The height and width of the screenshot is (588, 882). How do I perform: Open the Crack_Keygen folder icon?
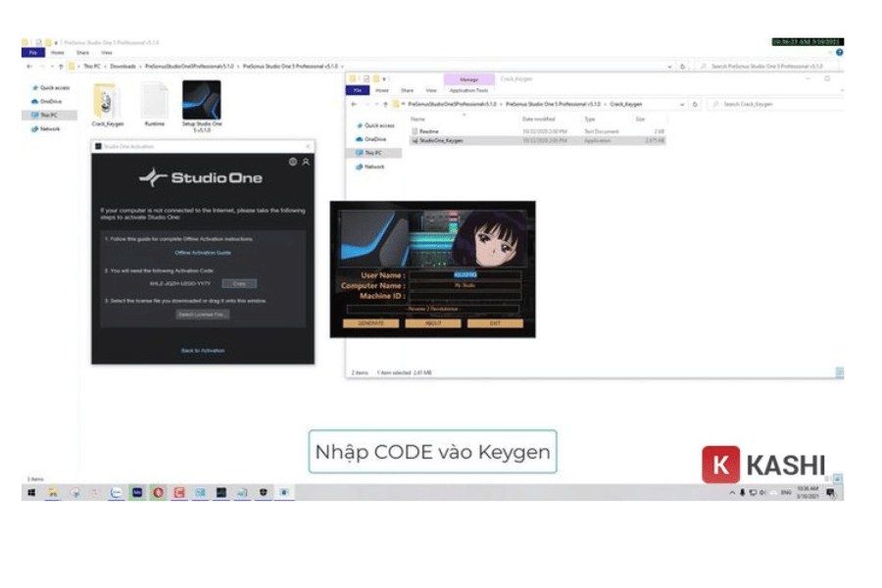[105, 102]
